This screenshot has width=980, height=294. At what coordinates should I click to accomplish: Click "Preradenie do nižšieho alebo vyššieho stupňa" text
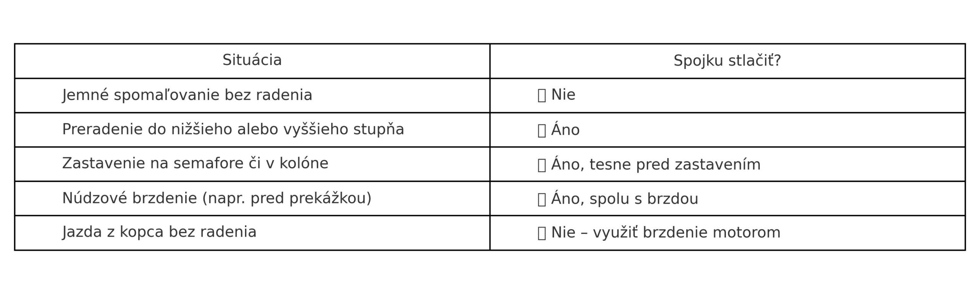coord(233,129)
